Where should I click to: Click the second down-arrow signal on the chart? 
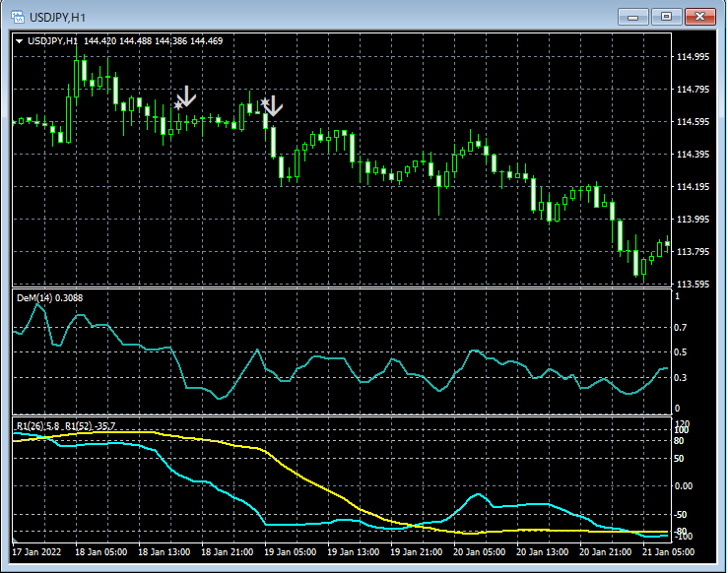[272, 105]
